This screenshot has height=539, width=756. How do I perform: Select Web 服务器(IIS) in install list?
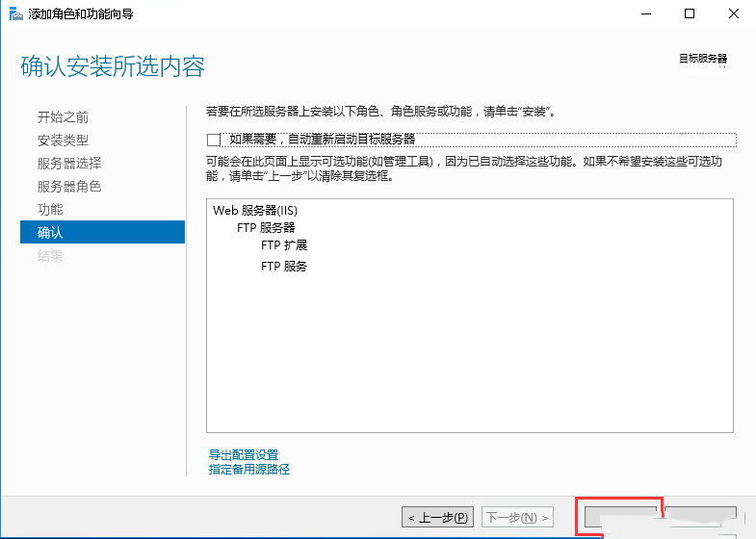(255, 211)
